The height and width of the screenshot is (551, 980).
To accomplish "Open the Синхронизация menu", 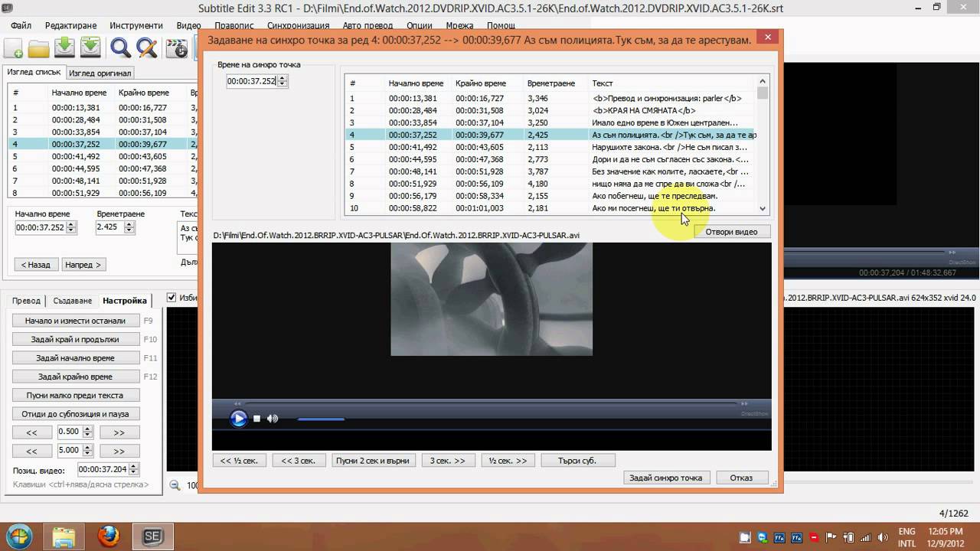I will 298,25.
